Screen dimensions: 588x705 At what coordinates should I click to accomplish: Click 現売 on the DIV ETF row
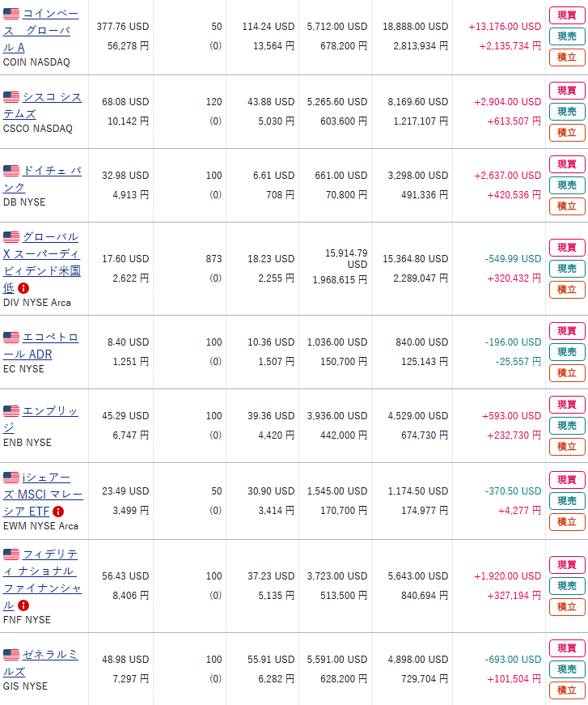click(567, 269)
